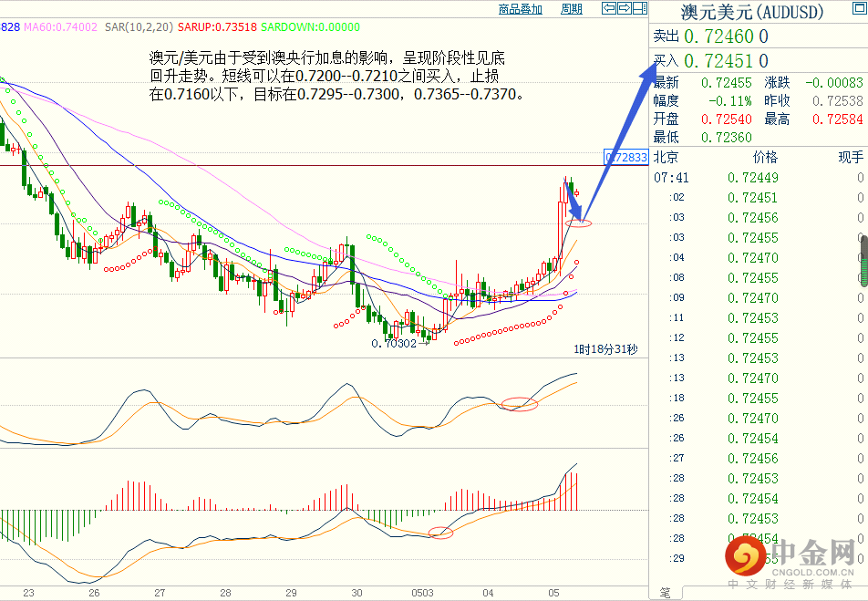The height and width of the screenshot is (601, 868).
Task: Click the SAR(10,2,20) indicator label
Action: 139,27
